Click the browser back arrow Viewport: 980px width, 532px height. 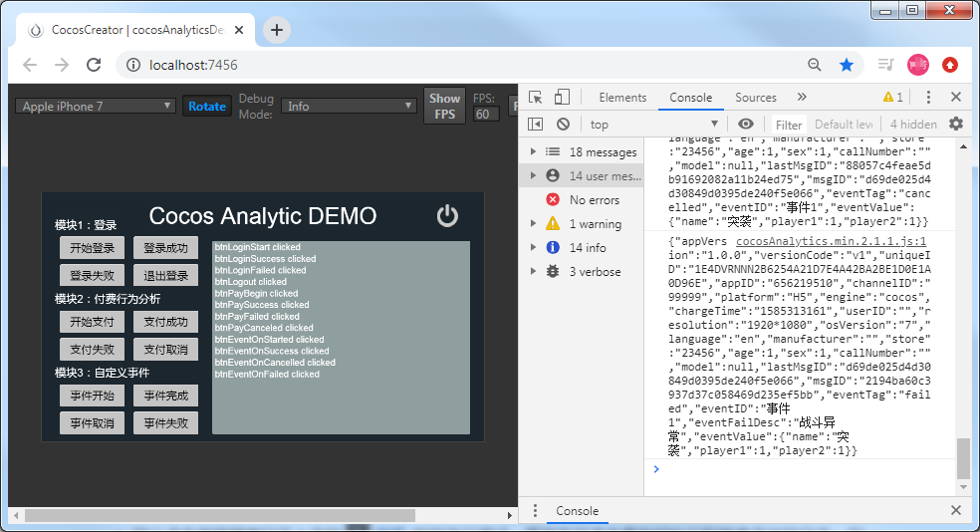[x=30, y=65]
